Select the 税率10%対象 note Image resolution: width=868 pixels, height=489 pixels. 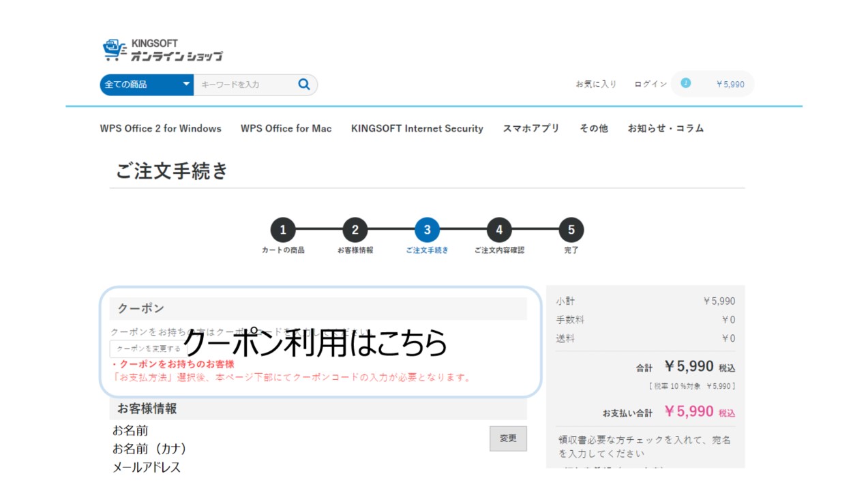click(691, 386)
